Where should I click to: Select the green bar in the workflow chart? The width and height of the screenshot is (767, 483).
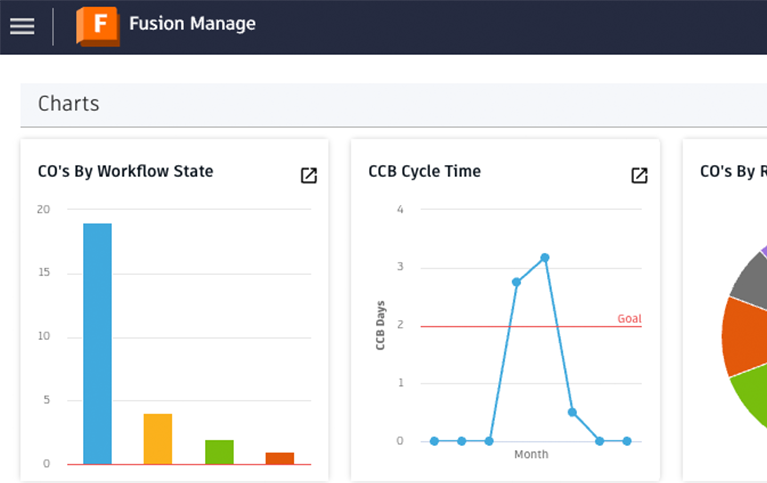coord(219,451)
